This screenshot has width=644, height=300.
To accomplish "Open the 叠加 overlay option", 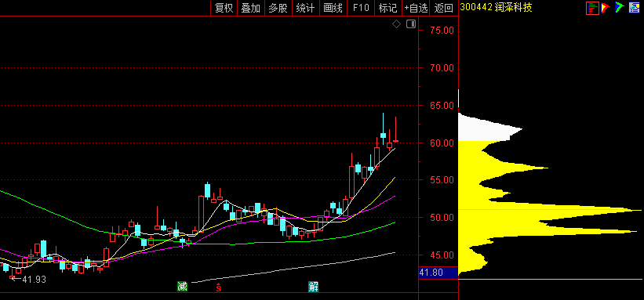I will coord(250,8).
